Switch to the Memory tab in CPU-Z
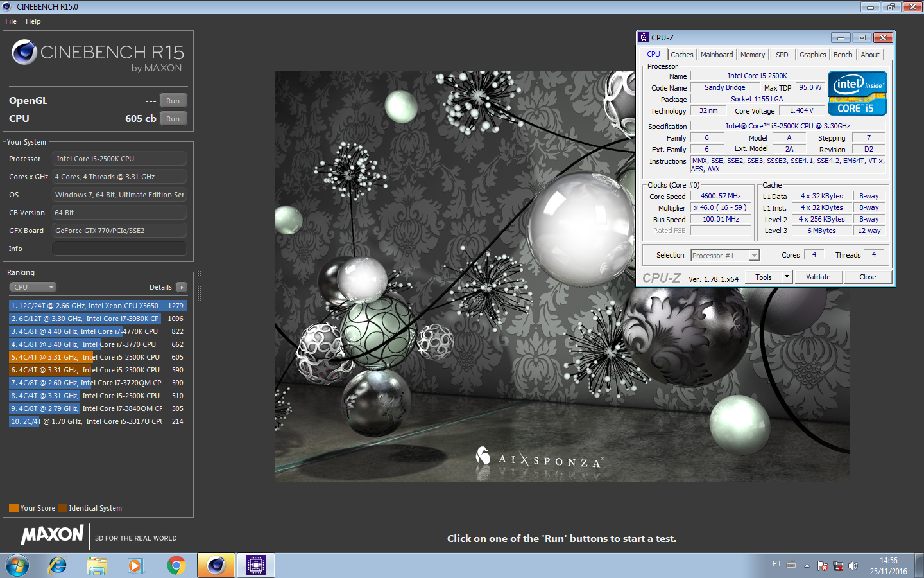The width and height of the screenshot is (924, 578). coord(753,55)
